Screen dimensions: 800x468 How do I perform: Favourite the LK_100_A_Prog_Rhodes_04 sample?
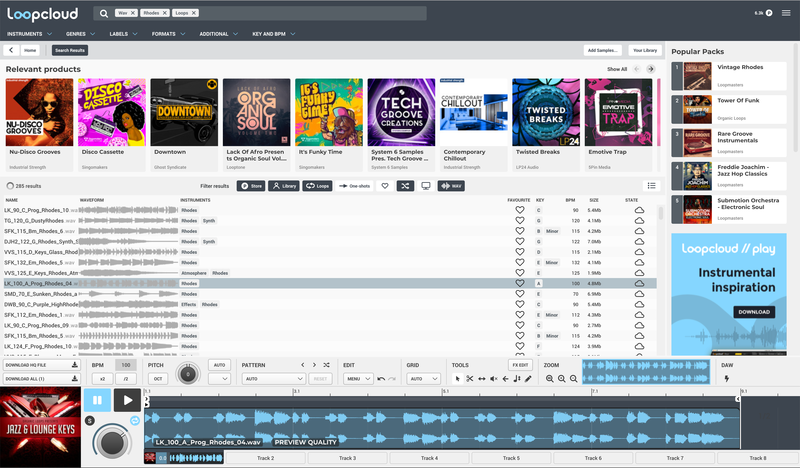tap(520, 283)
